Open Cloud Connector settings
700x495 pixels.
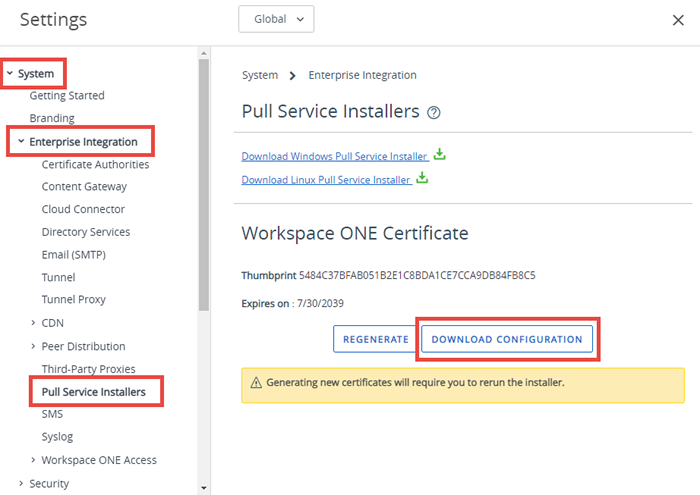[83, 209]
